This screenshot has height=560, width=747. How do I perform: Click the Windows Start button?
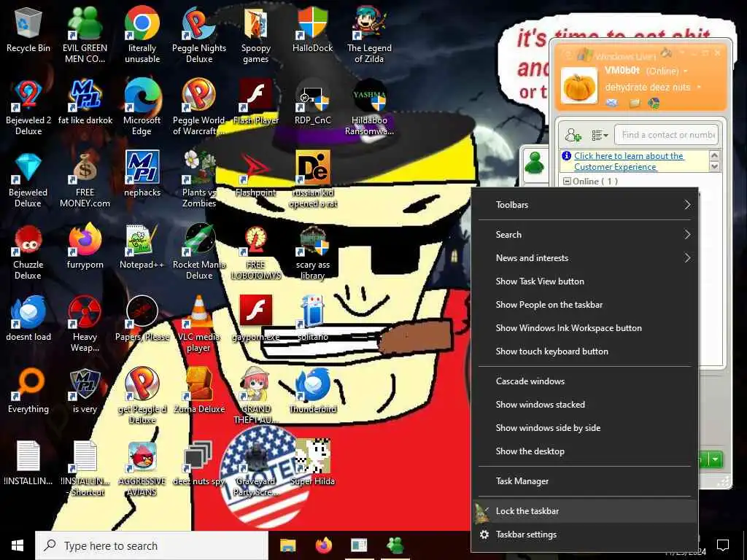click(18, 545)
